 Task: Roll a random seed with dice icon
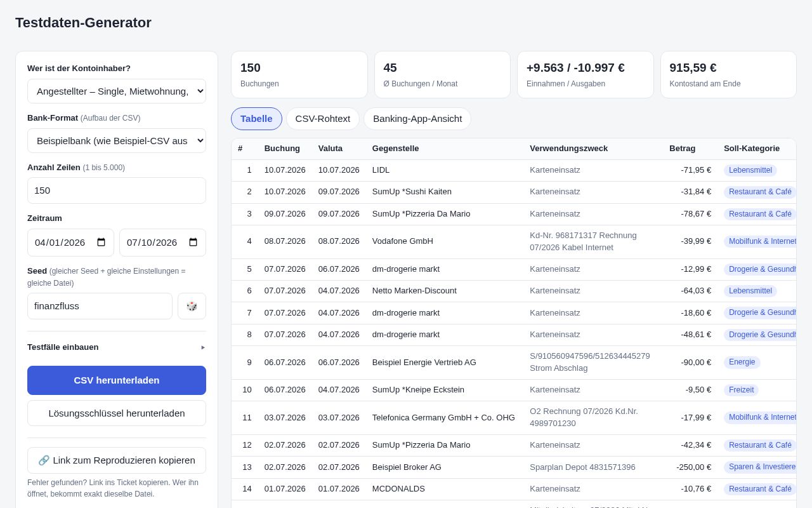(x=192, y=306)
